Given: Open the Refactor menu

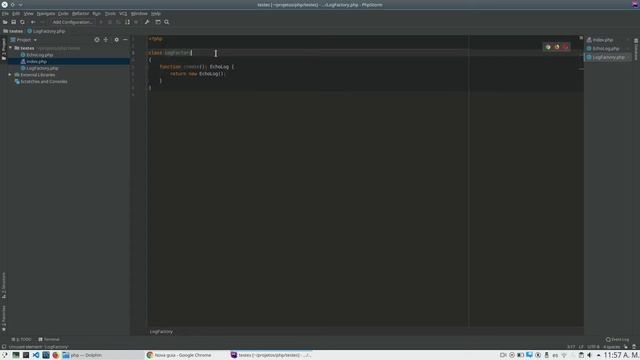Looking at the screenshot, I should 80,13.
